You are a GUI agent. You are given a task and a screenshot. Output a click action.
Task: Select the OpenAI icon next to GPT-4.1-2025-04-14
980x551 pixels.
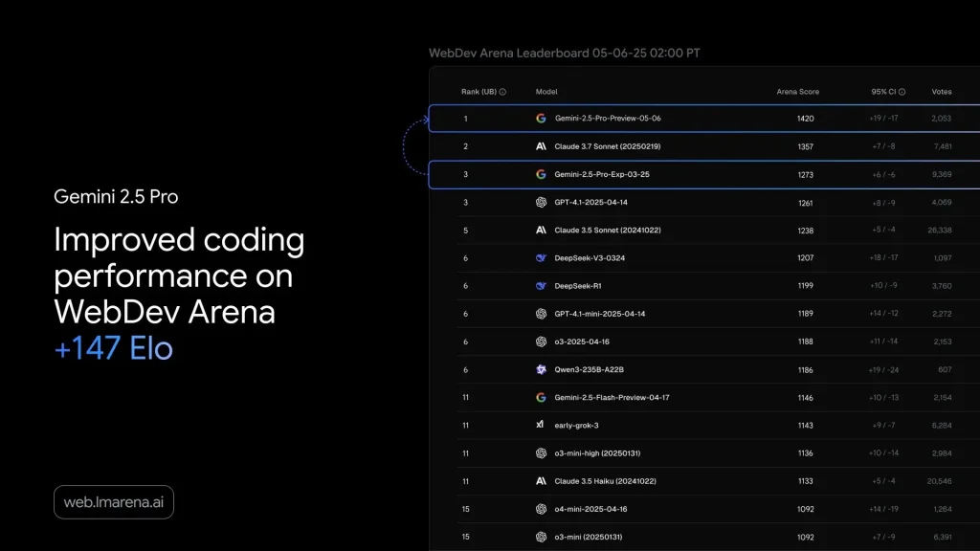click(x=539, y=202)
